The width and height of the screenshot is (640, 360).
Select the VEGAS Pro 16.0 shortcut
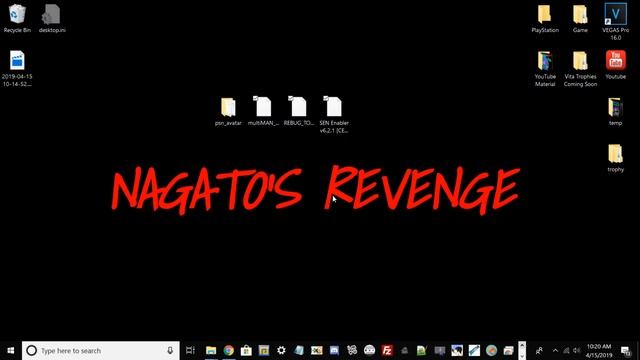[x=616, y=22]
